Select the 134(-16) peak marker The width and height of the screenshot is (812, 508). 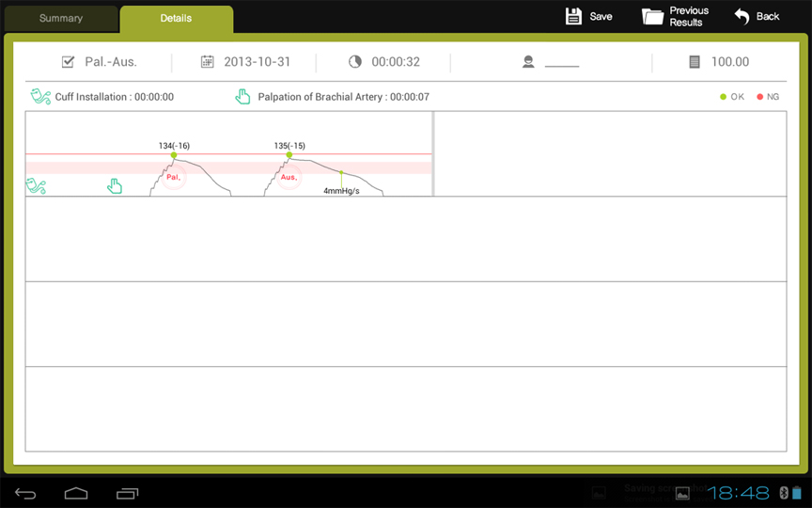174,154
